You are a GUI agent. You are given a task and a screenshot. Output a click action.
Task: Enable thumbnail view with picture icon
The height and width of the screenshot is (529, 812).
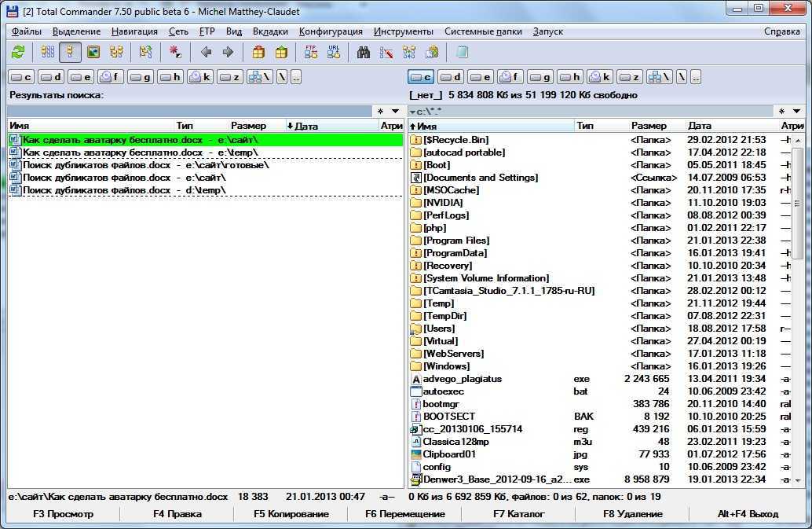[93, 52]
